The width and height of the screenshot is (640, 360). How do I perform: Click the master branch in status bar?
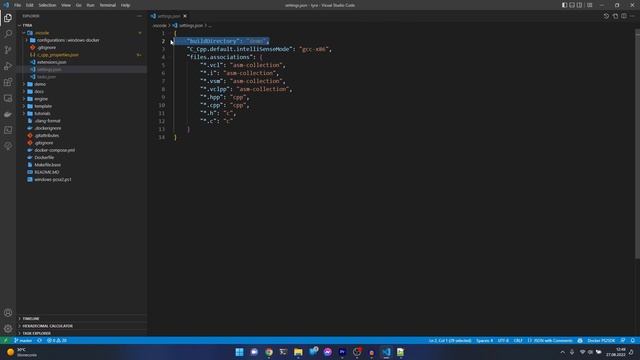(x=23, y=340)
